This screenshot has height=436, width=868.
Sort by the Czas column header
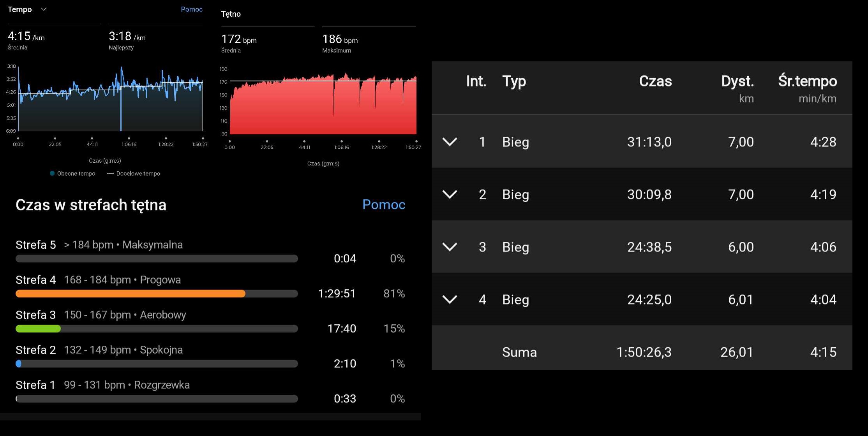pos(655,81)
